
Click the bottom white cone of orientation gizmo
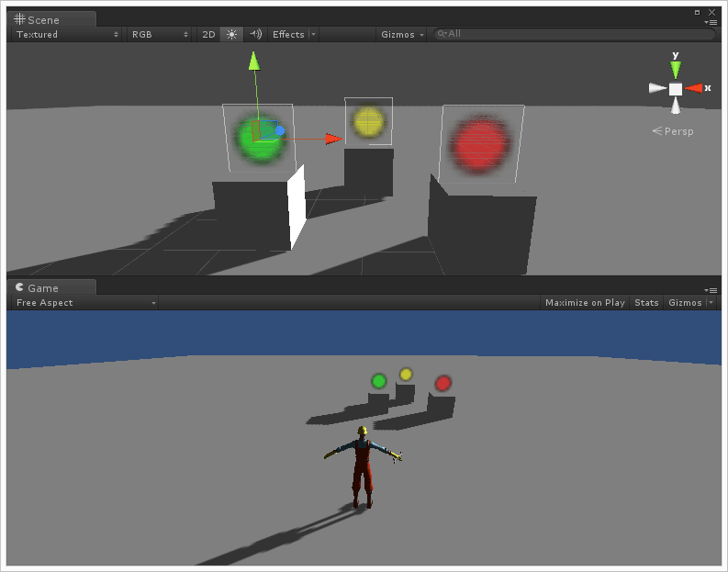tap(676, 106)
